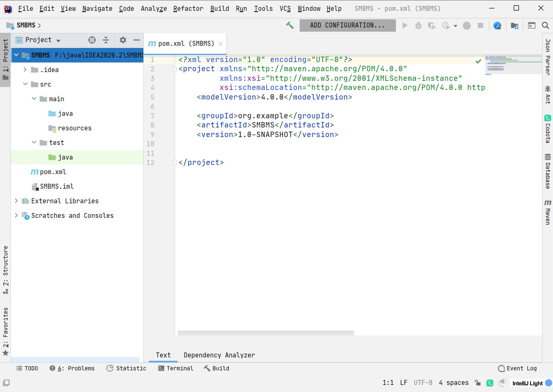Click the Profiler run icon with clock
553x392 pixels.
point(446,25)
